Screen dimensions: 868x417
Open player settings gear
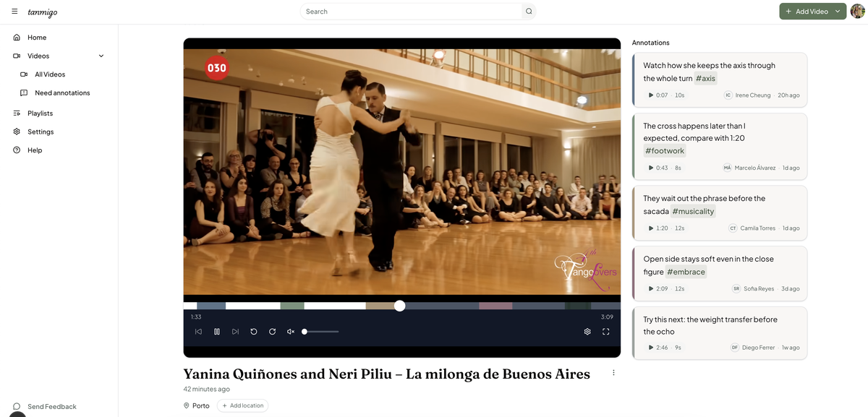point(587,332)
